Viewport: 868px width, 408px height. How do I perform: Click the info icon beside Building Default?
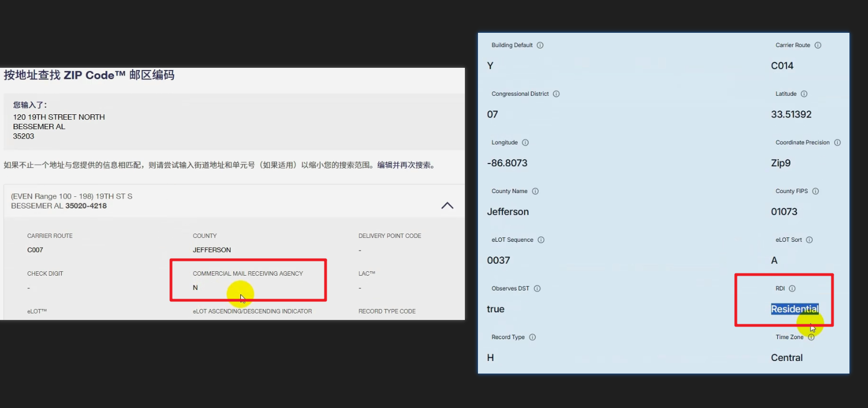(540, 45)
